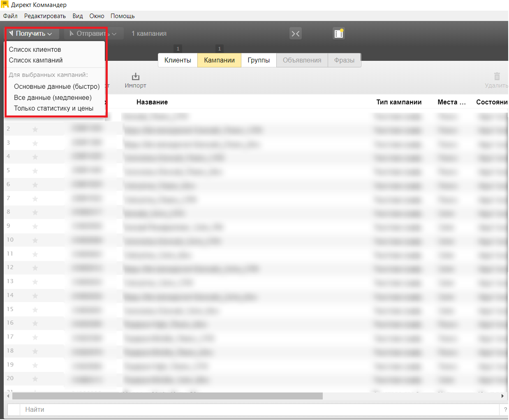Viewport: 509px width, 420px height.
Task: Expand the Отправить dropdown
Action: (x=93, y=34)
